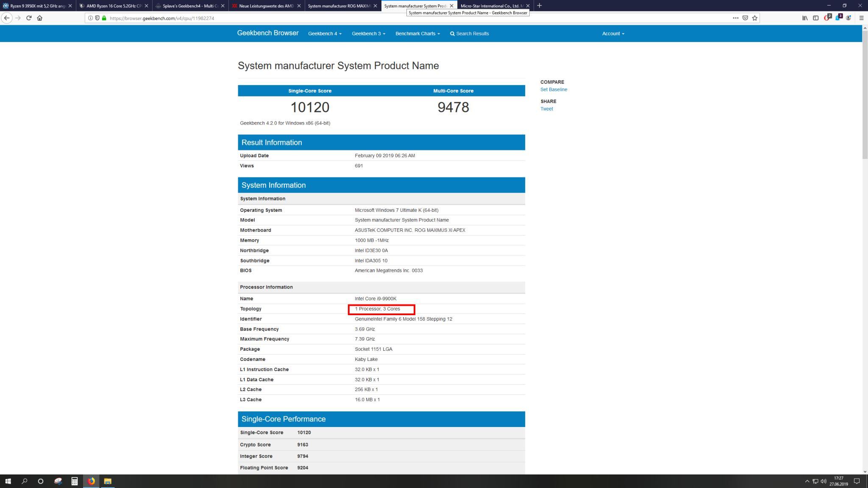Expand the Geekbench 4 dropdown
The height and width of the screenshot is (488, 868).
pyautogui.click(x=325, y=33)
